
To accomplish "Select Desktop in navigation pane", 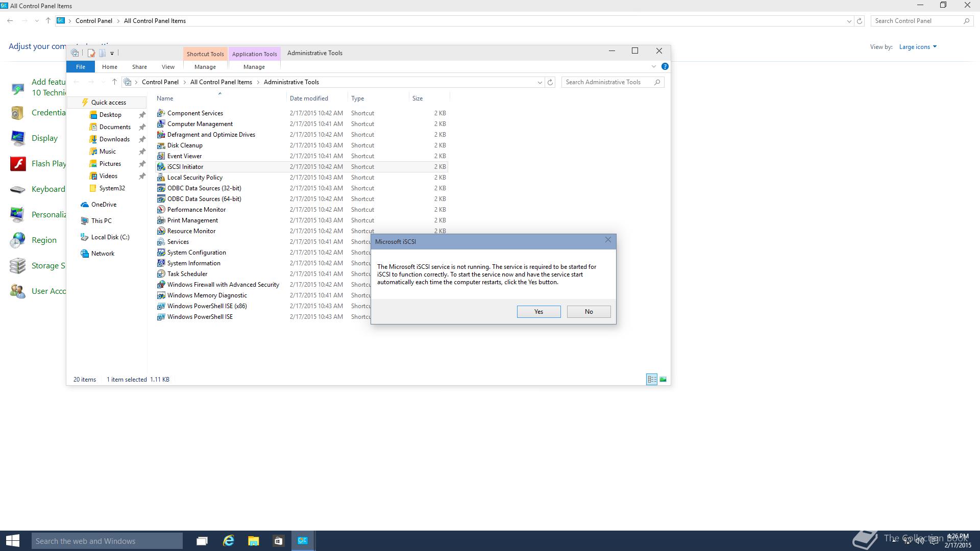I will click(110, 115).
